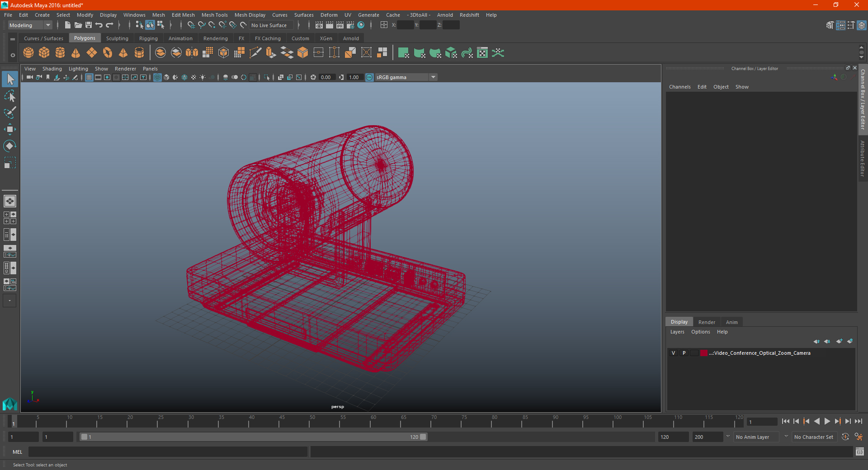Switch to the Rigging shelf tab

(x=148, y=38)
